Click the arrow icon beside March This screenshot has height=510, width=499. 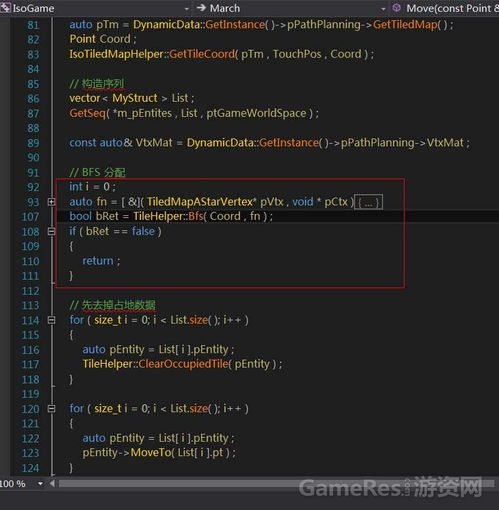point(201,7)
